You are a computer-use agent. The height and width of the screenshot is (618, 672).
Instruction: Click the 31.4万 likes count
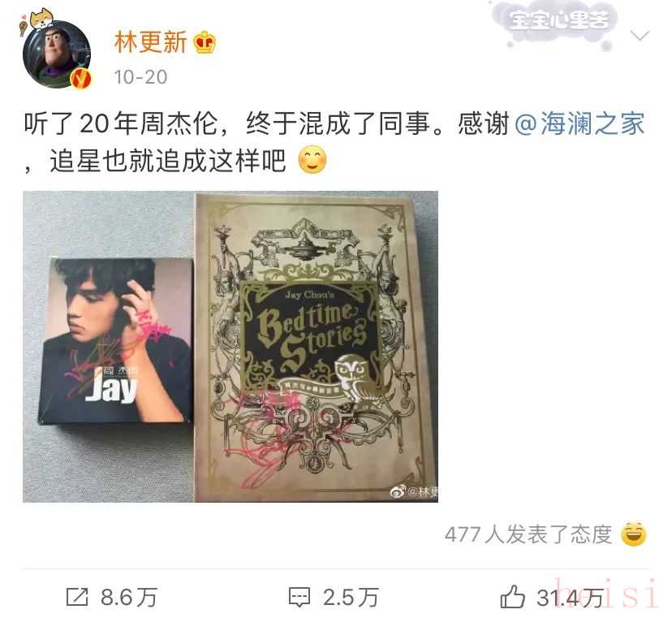tap(570, 598)
